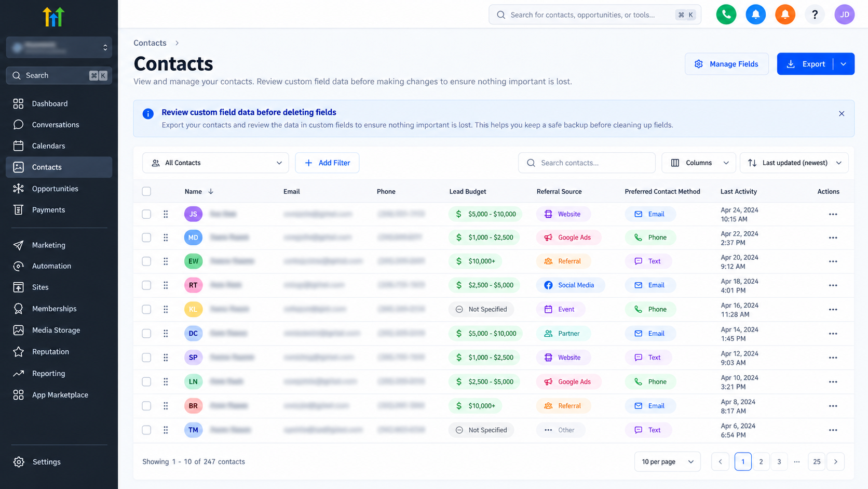Screen dimensions: 868x489
Task: Click the Partner referral badge
Action: tap(563, 333)
